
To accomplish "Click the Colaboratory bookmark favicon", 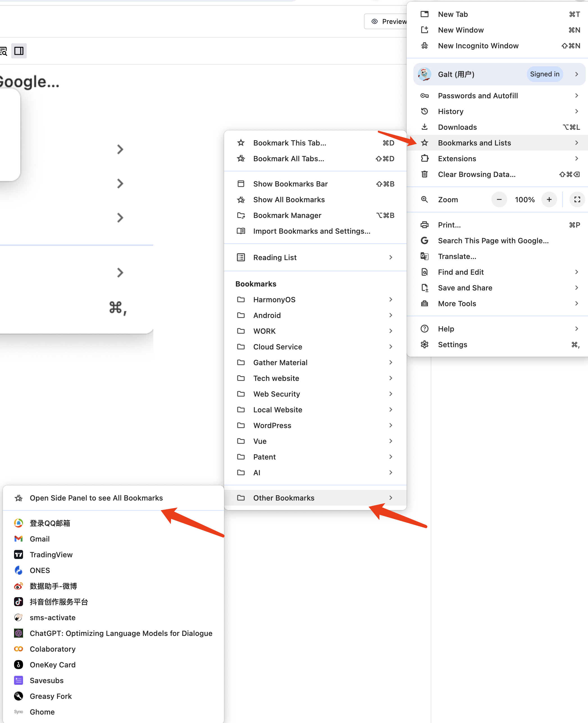I will pyautogui.click(x=18, y=649).
